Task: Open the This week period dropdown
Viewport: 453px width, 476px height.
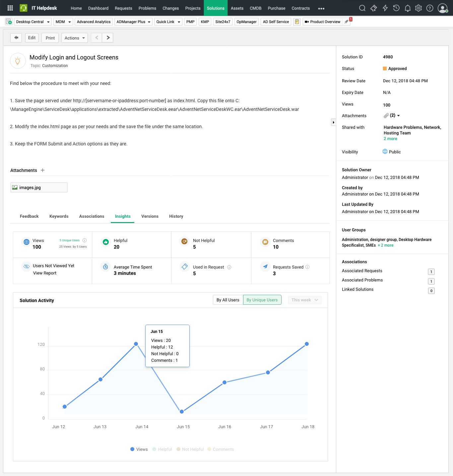Action: (304, 300)
